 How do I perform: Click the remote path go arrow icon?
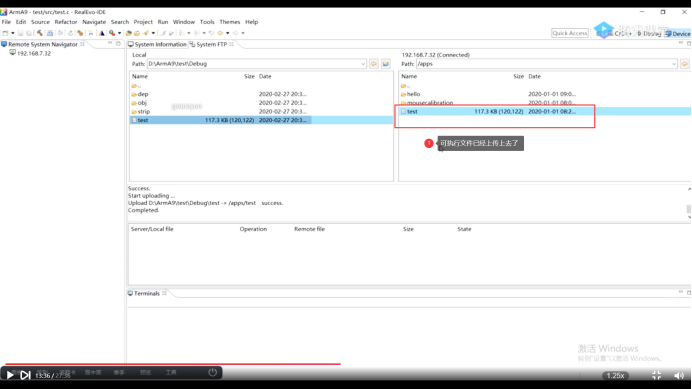[x=684, y=64]
